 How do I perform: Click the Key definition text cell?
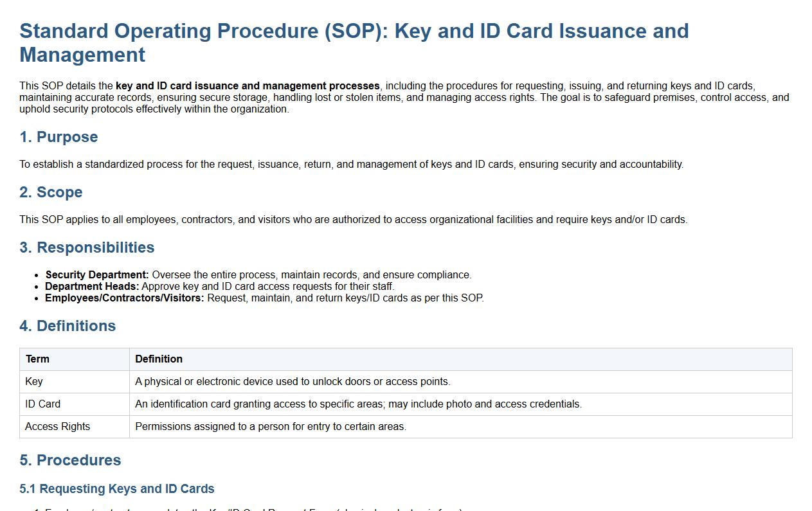click(293, 382)
